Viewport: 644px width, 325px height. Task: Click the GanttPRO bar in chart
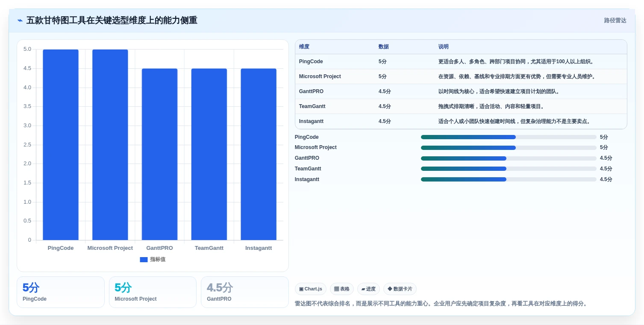(x=159, y=154)
